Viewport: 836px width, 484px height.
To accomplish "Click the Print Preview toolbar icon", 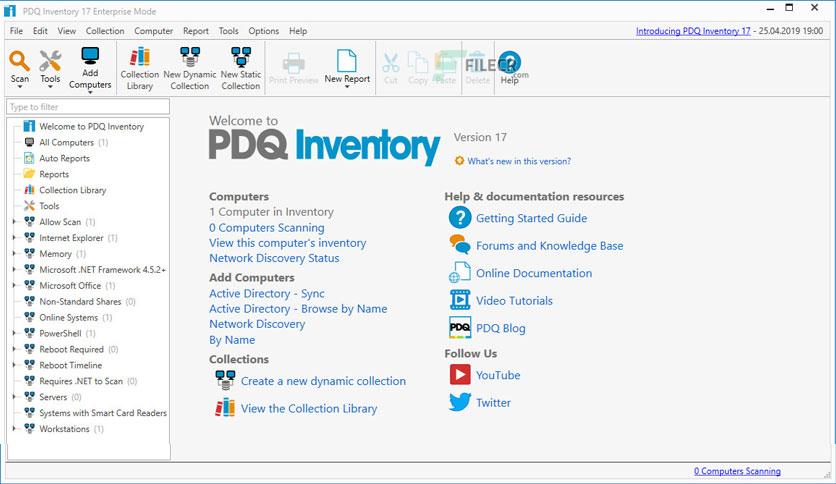I will tap(293, 63).
